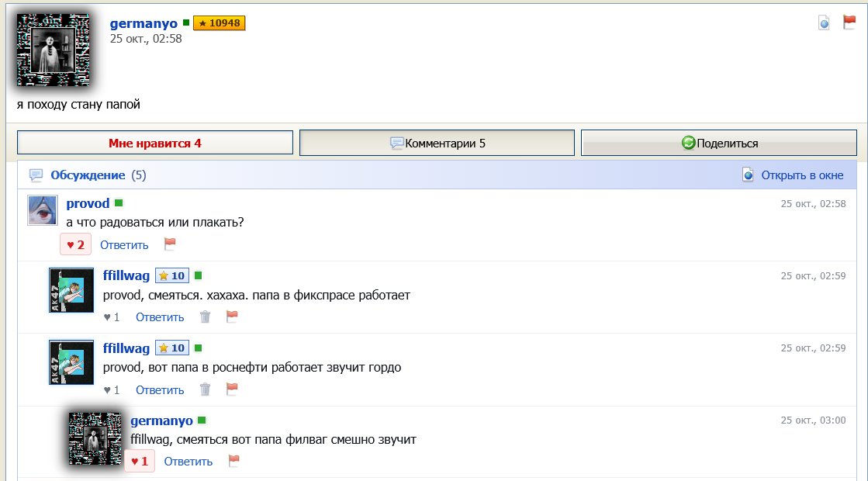Reply to the ffillwag фикспрасе comment
Image resolution: width=868 pixels, height=481 pixels.
[x=160, y=317]
